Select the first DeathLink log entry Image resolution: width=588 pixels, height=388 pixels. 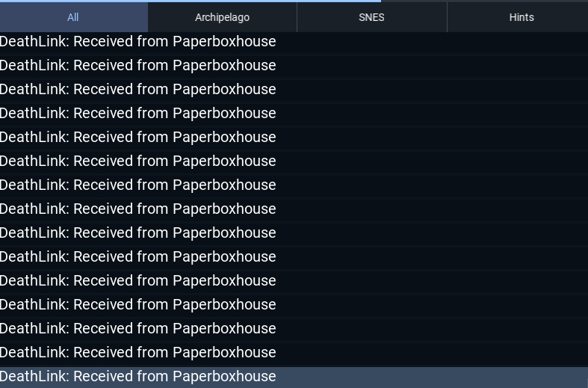click(294, 42)
